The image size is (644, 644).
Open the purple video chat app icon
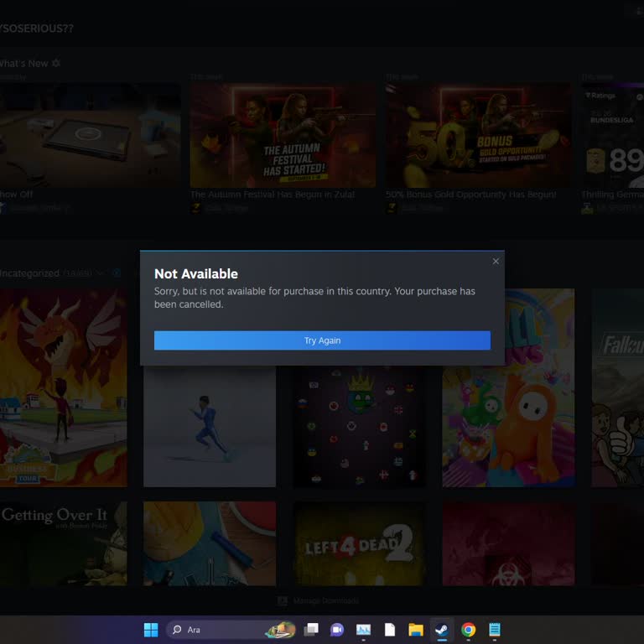pyautogui.click(x=337, y=630)
